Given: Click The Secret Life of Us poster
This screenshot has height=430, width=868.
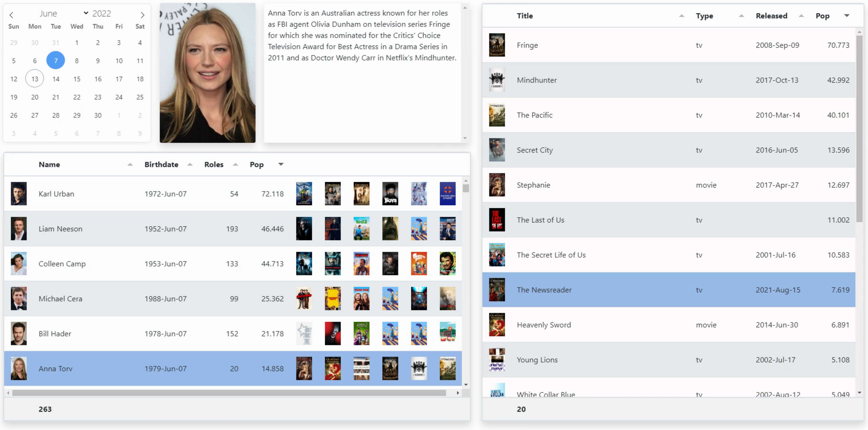Looking at the screenshot, I should click(497, 255).
